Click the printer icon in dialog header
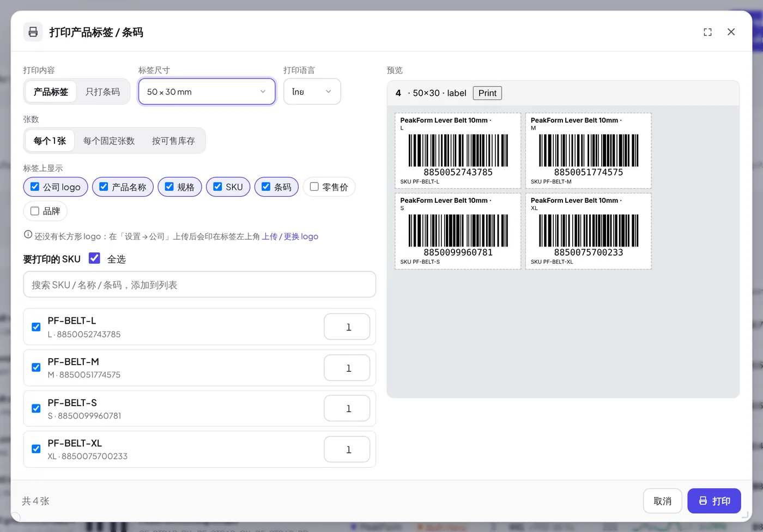 click(33, 32)
